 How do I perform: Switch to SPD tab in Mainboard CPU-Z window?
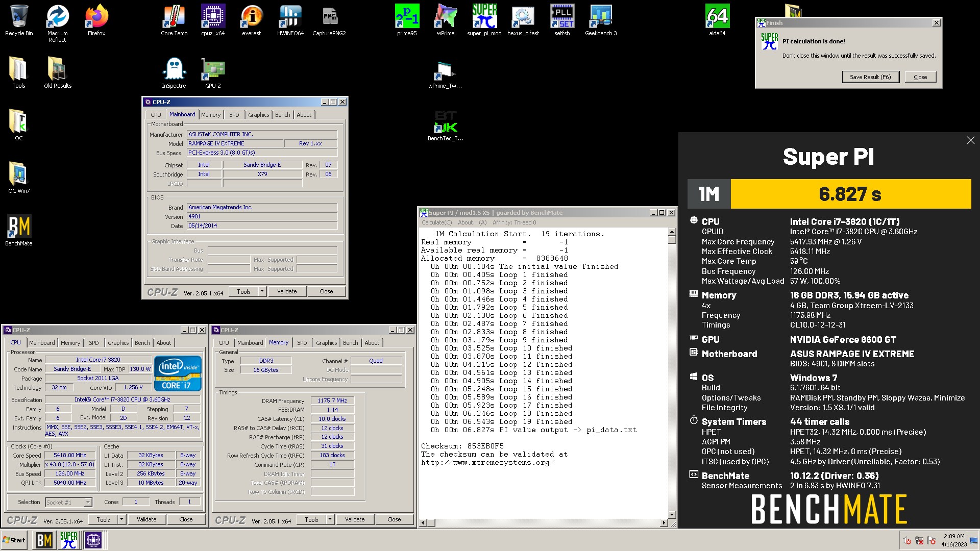click(x=234, y=115)
